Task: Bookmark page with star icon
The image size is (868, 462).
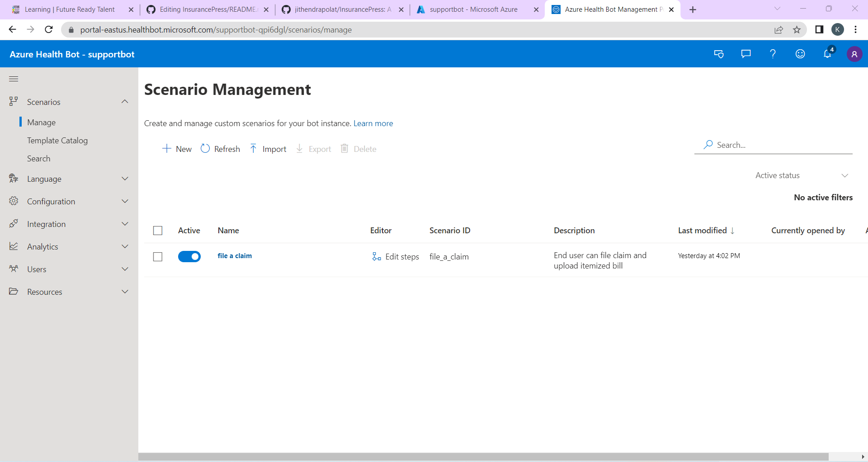Action: point(797,30)
